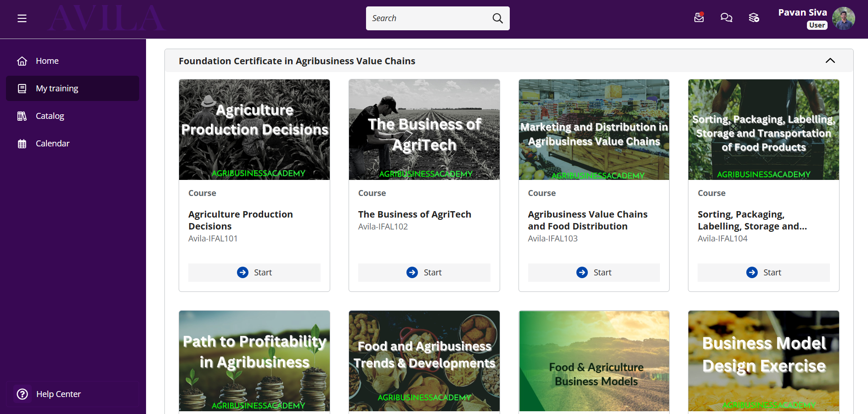The width and height of the screenshot is (868, 414).
Task: Open The Business of AgriTech thumbnail
Action: [424, 129]
